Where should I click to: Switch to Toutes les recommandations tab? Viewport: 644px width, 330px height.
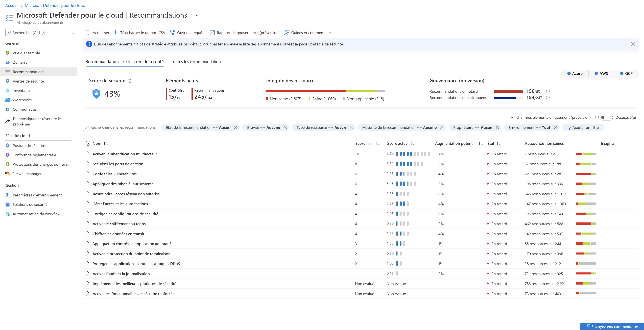tap(197, 62)
